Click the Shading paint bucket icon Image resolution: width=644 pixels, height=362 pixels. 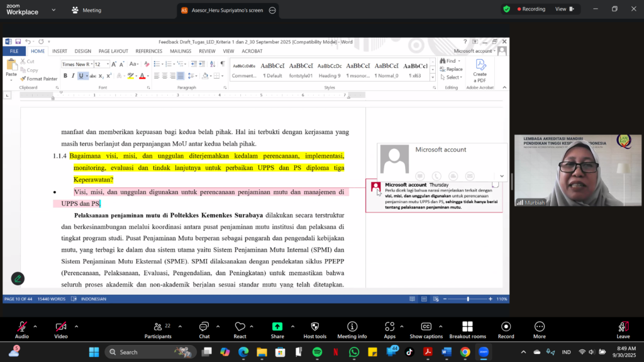[x=205, y=76]
